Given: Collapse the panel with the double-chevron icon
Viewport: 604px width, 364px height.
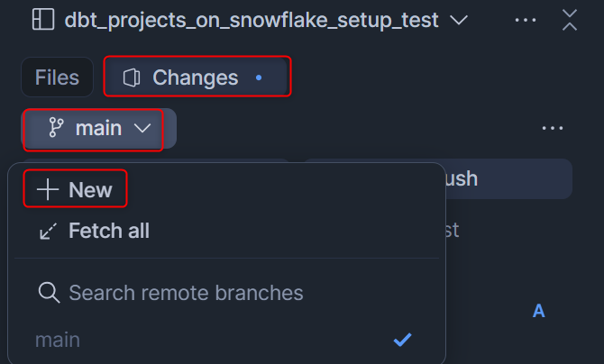Looking at the screenshot, I should pos(569,20).
